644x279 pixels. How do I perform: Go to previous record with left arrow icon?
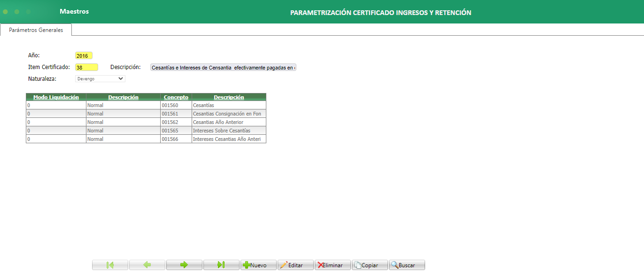[x=147, y=264]
